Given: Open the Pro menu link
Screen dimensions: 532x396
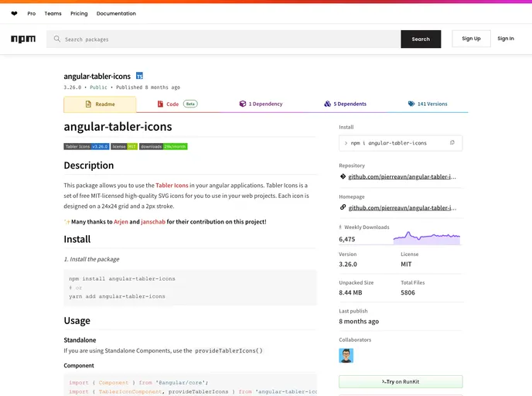Looking at the screenshot, I should point(32,14).
